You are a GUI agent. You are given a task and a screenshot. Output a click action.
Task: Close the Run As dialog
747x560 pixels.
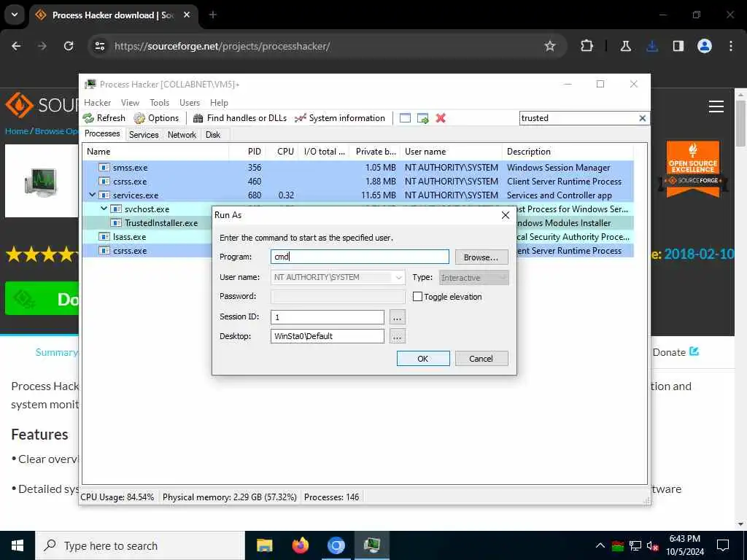click(506, 215)
